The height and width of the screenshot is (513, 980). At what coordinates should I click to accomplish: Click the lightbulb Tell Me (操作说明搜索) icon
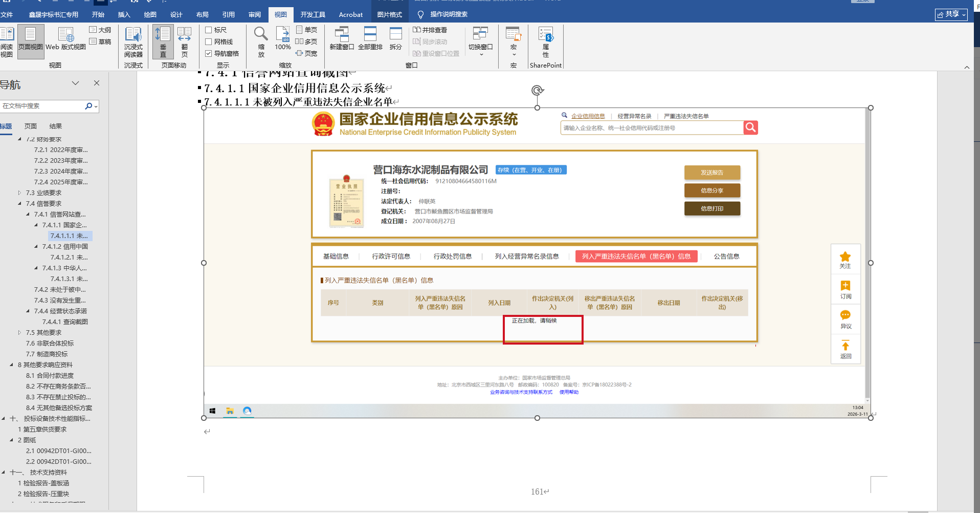[x=420, y=15]
